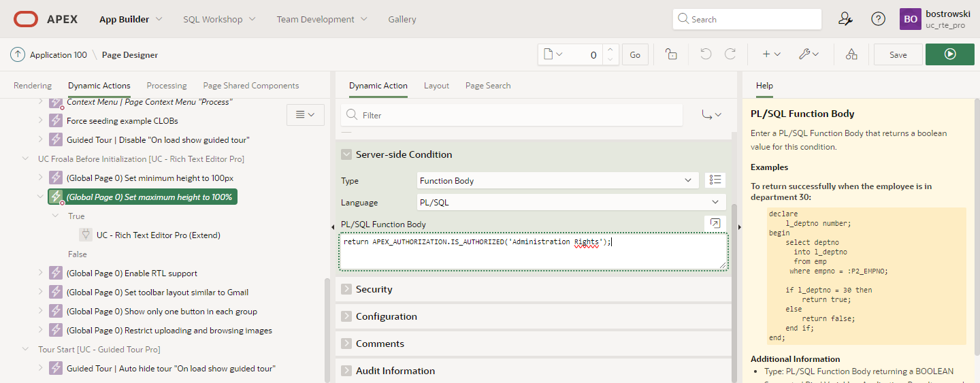Expand Set toolbar layout similar to Gmail node
980x383 pixels.
(41, 293)
